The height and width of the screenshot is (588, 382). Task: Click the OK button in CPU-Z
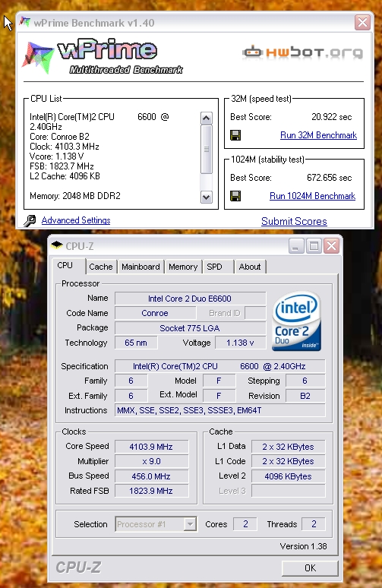click(310, 567)
